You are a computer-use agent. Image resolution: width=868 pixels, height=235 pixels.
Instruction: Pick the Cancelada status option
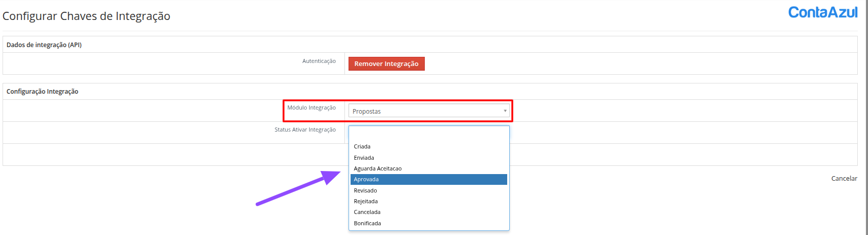pyautogui.click(x=367, y=212)
